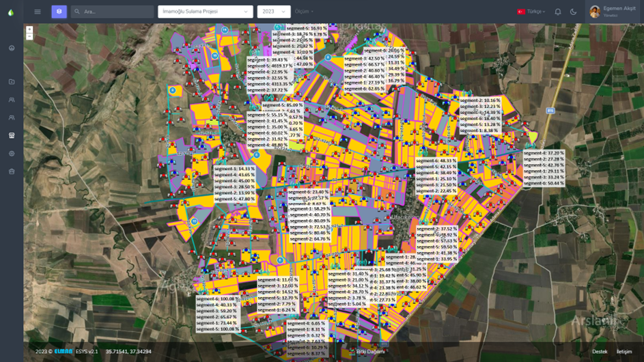
Task: Toggle the hamburger menu button
Action: click(38, 12)
